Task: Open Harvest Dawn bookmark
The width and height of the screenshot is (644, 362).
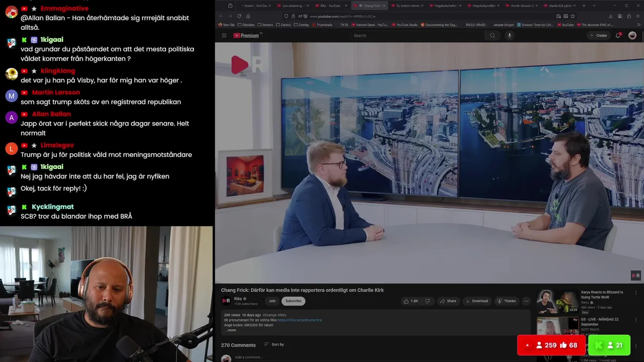Action: coord(370,25)
